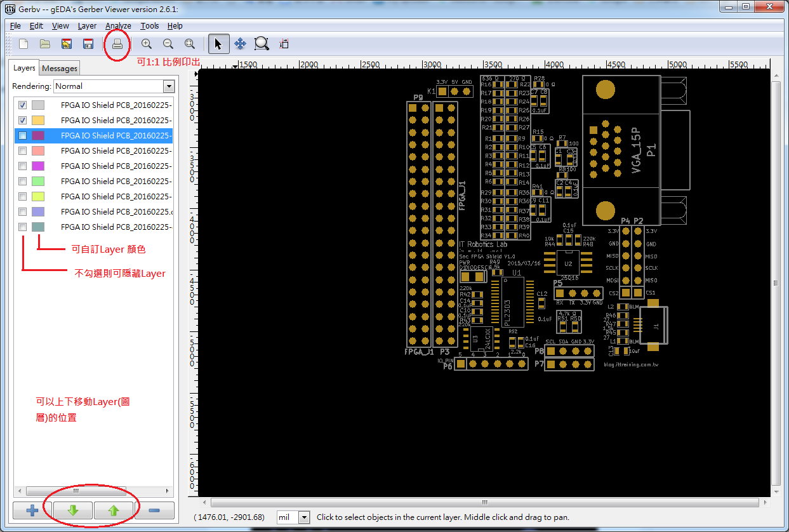Show the pink FPGA IO Shield layer
789x532 pixels.
(x=22, y=150)
